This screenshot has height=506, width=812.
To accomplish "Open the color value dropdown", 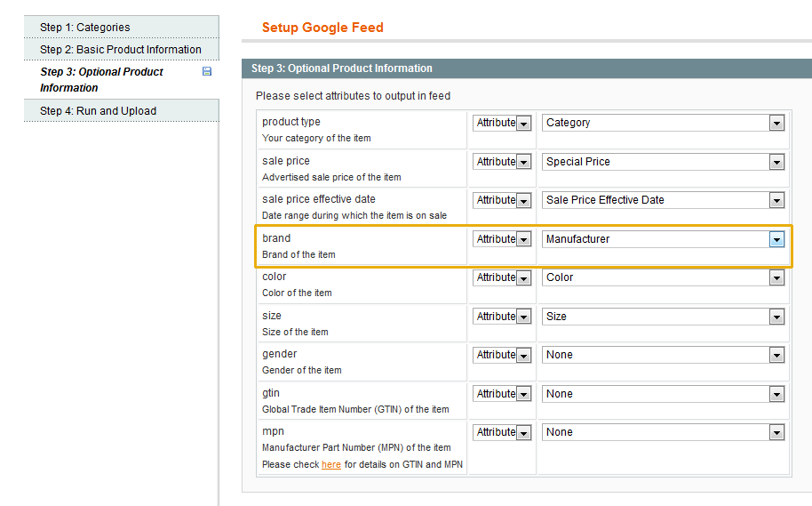I will [663, 277].
